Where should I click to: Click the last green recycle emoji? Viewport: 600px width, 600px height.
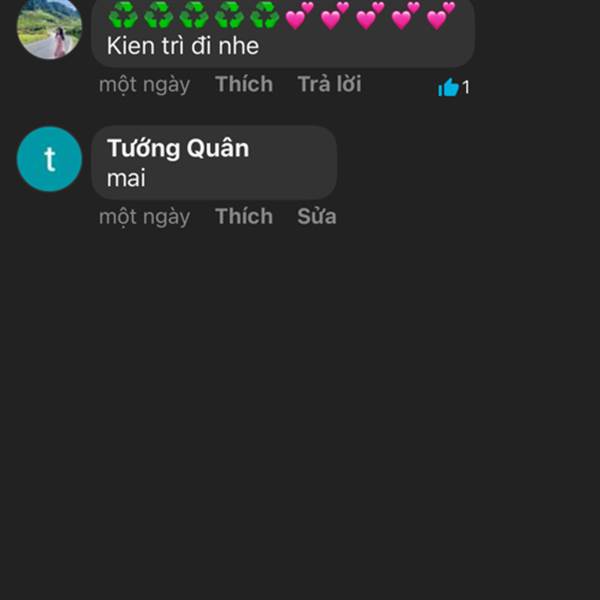coord(264,15)
